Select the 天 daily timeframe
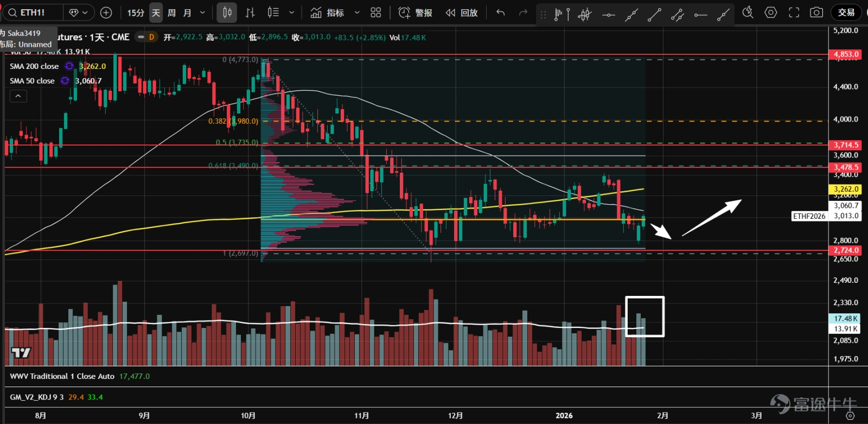Viewport: 868px width, 424px height. [x=156, y=12]
